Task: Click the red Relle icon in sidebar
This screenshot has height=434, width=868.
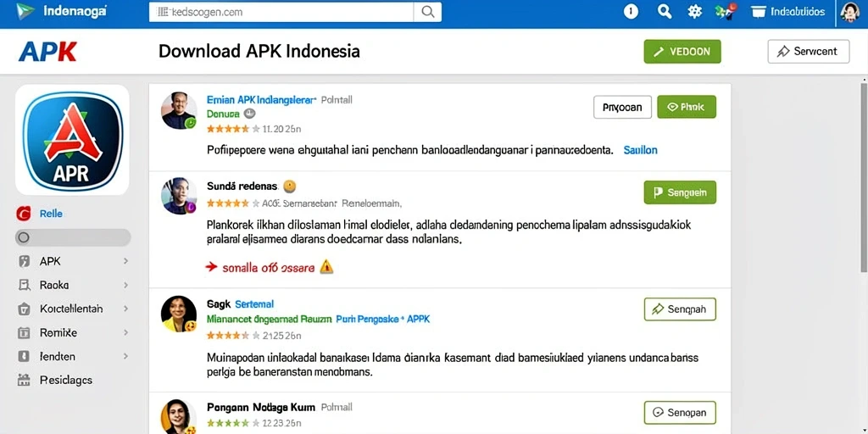Action: [23, 214]
